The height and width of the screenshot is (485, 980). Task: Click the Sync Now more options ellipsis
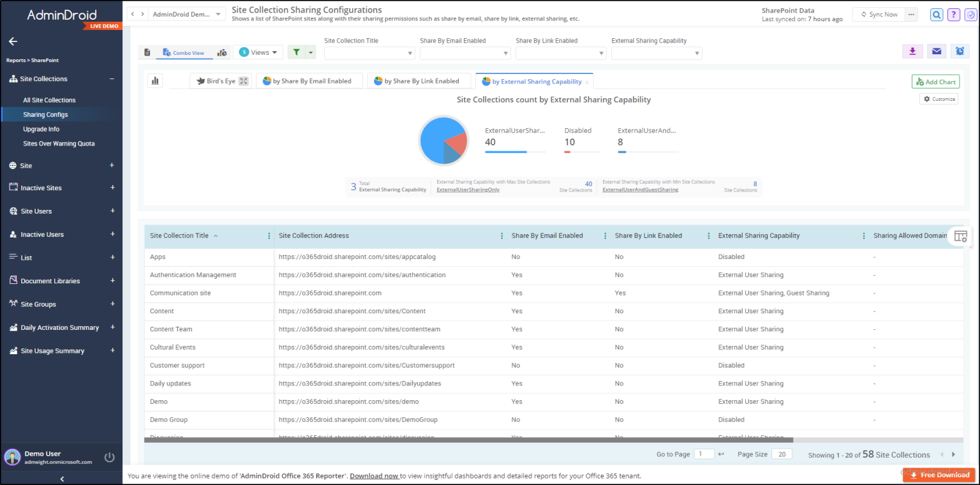pos(911,15)
